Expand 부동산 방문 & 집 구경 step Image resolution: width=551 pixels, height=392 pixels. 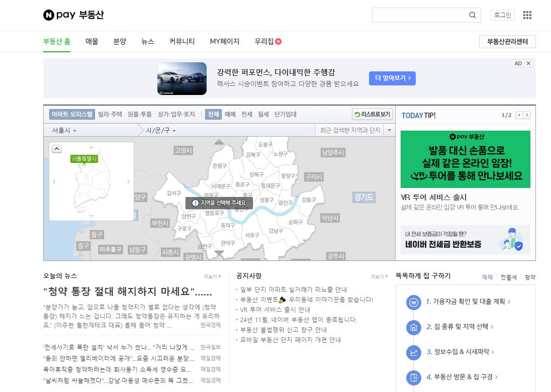[x=462, y=377]
